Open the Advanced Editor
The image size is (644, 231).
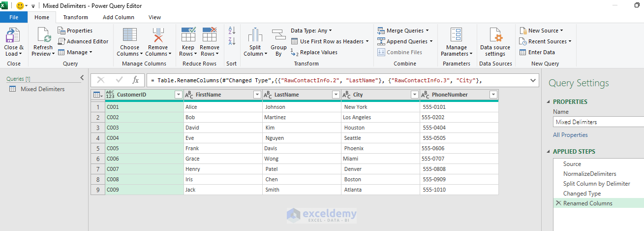click(83, 41)
